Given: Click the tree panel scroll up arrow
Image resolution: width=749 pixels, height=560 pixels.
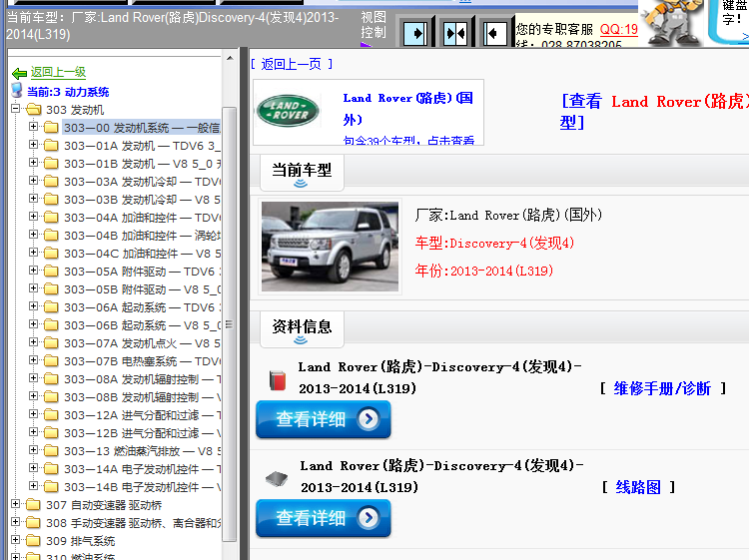Looking at the screenshot, I should tap(230, 58).
